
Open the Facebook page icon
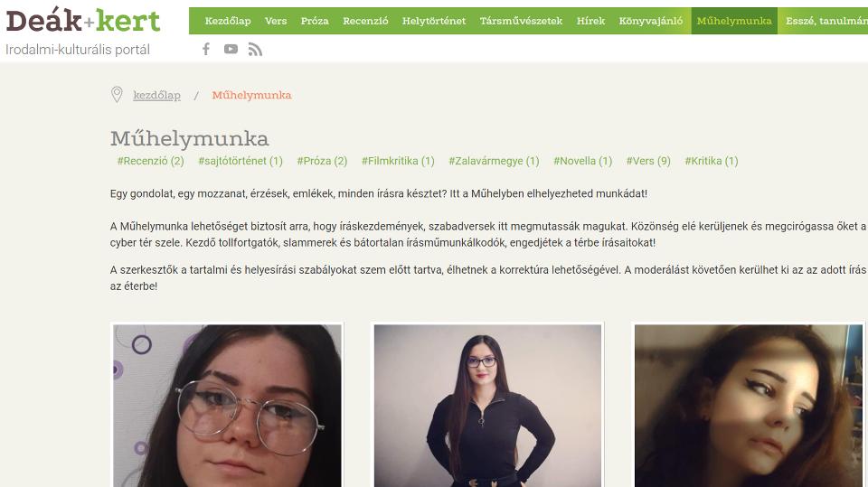point(206,50)
